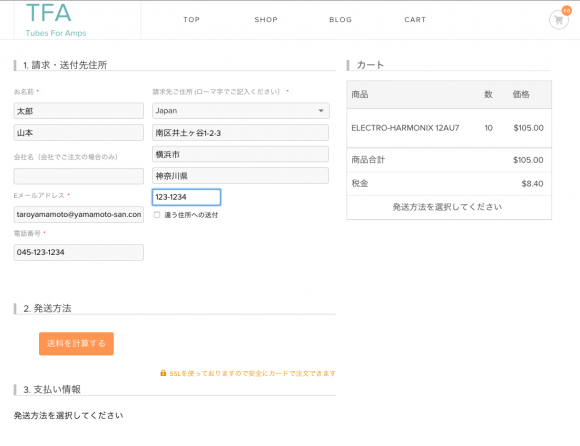Click the Tubes For Amps tagline link
580x446 pixels.
pos(56,33)
